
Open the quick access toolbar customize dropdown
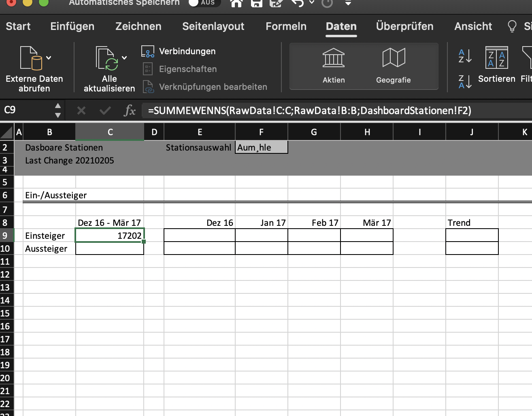[348, 3]
